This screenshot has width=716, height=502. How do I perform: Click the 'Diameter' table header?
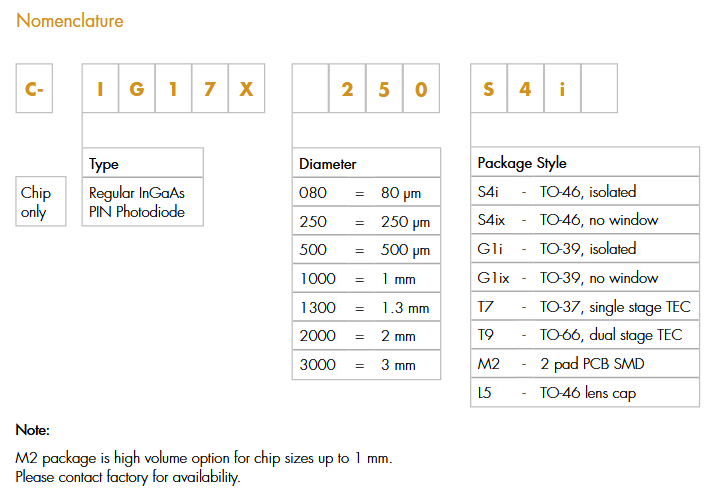pos(366,164)
